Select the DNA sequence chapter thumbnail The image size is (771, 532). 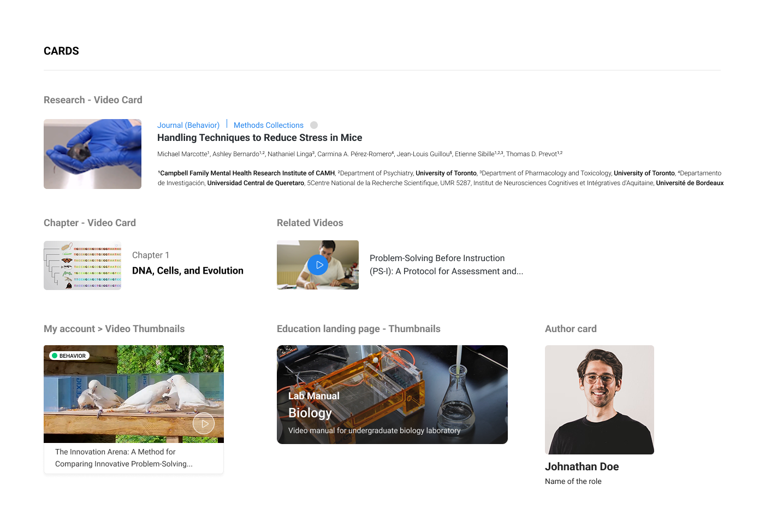click(82, 265)
